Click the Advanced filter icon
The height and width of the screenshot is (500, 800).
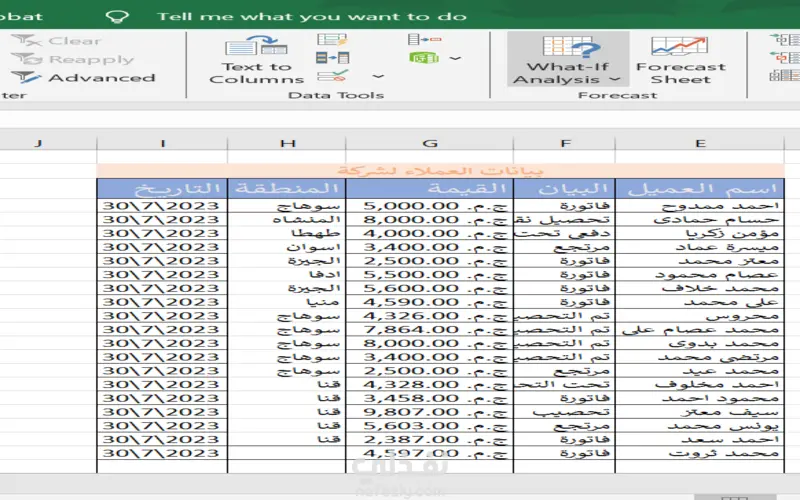tap(25, 78)
